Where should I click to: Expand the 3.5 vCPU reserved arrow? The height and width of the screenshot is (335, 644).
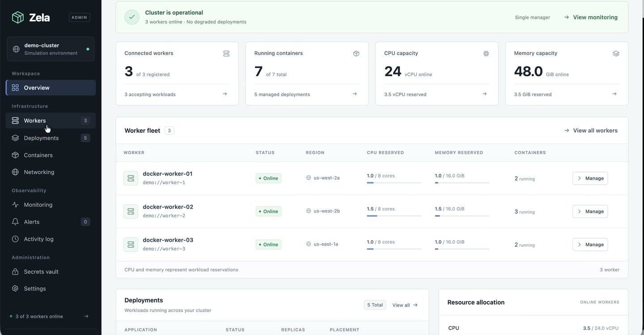point(484,94)
